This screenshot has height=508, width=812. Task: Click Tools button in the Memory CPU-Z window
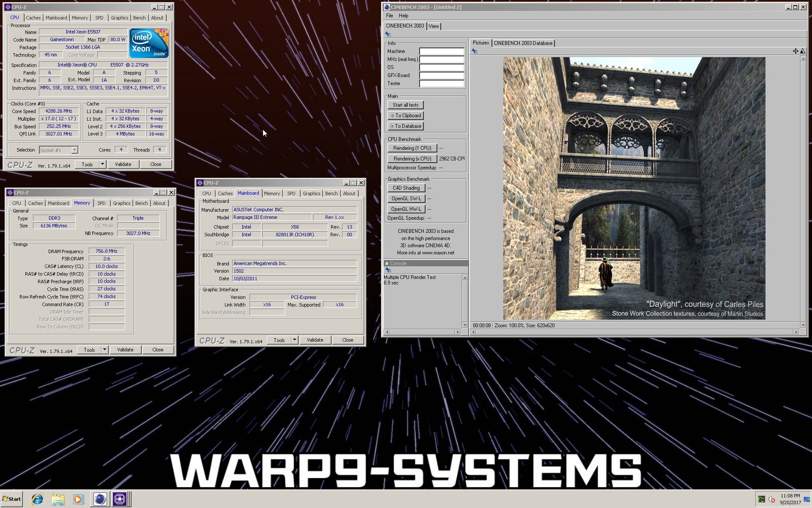[x=89, y=350]
